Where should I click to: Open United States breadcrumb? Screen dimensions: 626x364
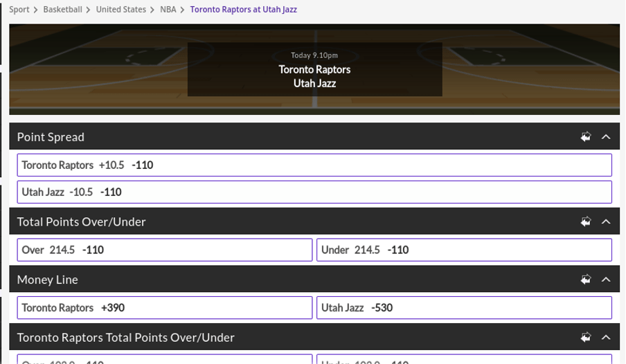(121, 10)
